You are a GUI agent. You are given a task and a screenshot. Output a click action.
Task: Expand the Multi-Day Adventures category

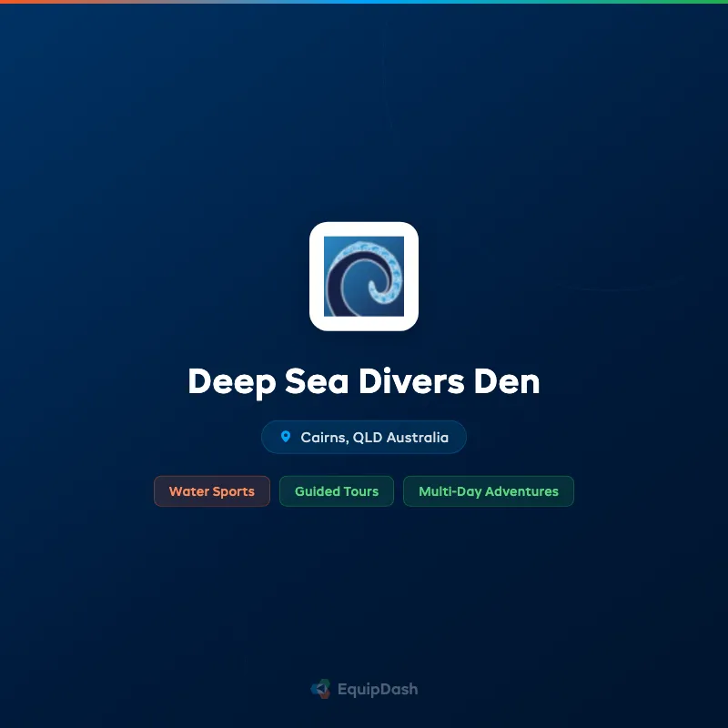(489, 491)
